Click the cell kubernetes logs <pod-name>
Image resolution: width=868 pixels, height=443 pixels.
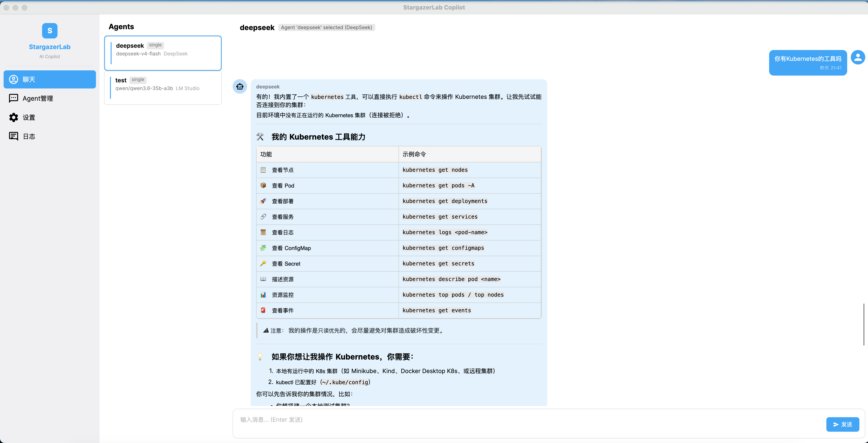pos(470,232)
